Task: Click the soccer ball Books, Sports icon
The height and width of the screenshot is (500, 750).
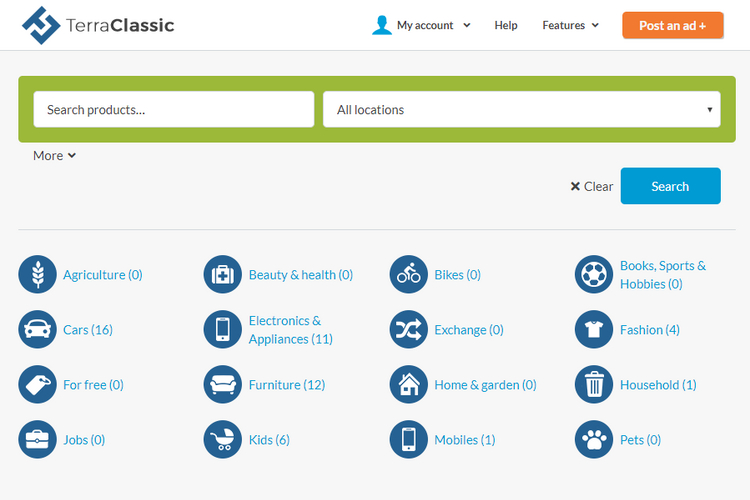Action: click(594, 274)
